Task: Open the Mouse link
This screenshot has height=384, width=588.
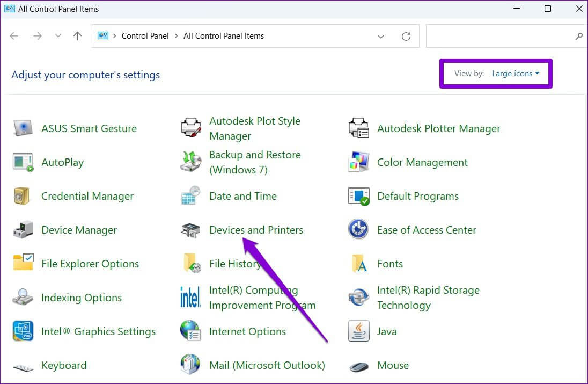Action: coord(393,365)
